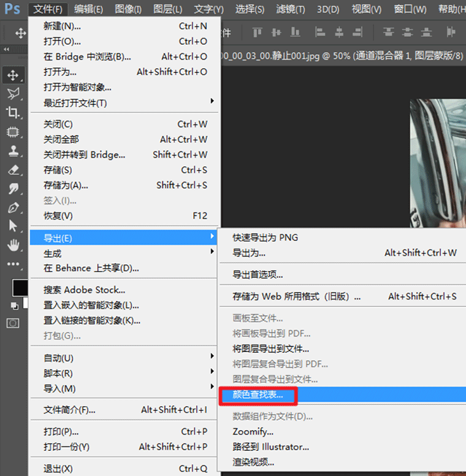Open the 3D(D) menu
The height and width of the screenshot is (476, 466).
(x=328, y=9)
